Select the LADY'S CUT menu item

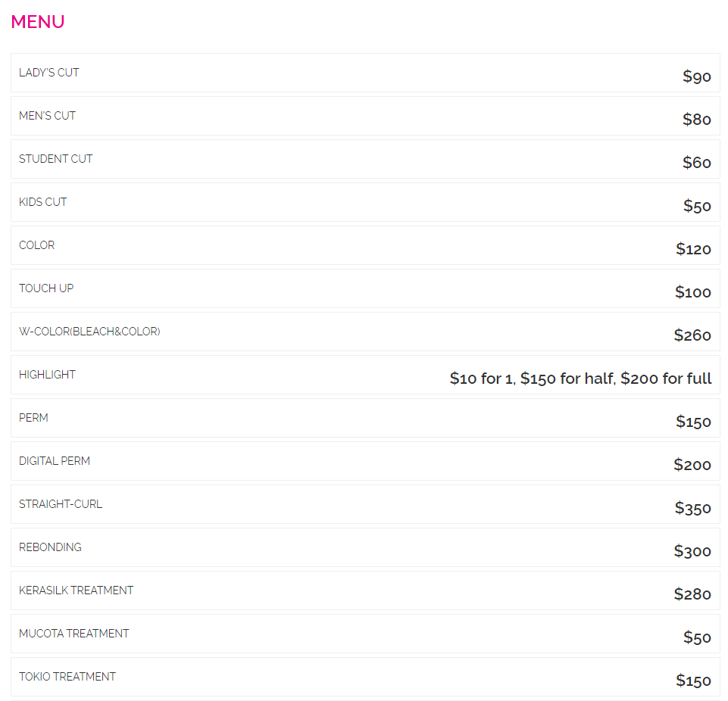49,73
